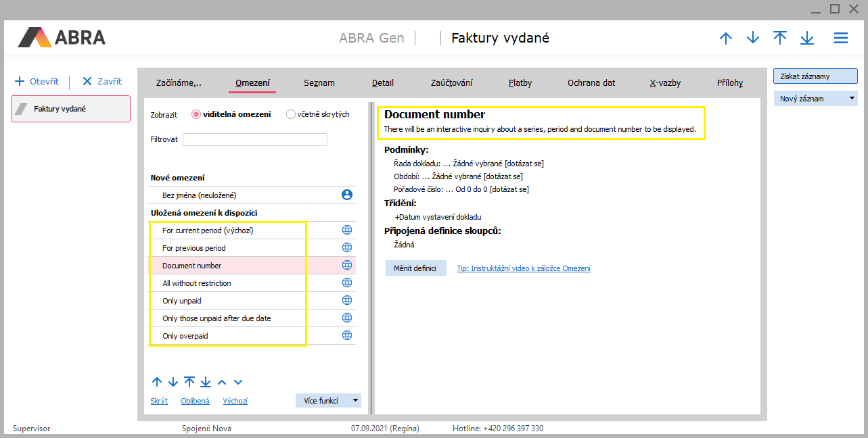Go to the Zaúčtování tab

point(451,82)
